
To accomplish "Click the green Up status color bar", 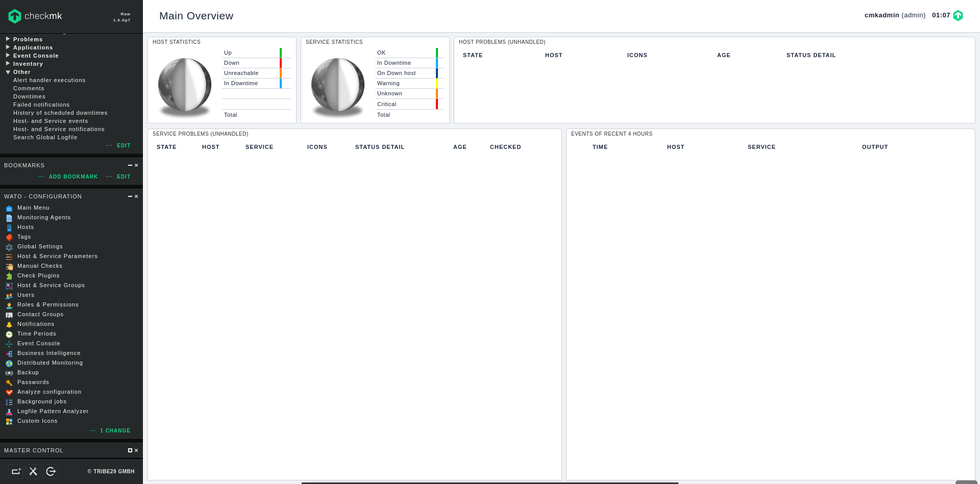I will [x=281, y=53].
